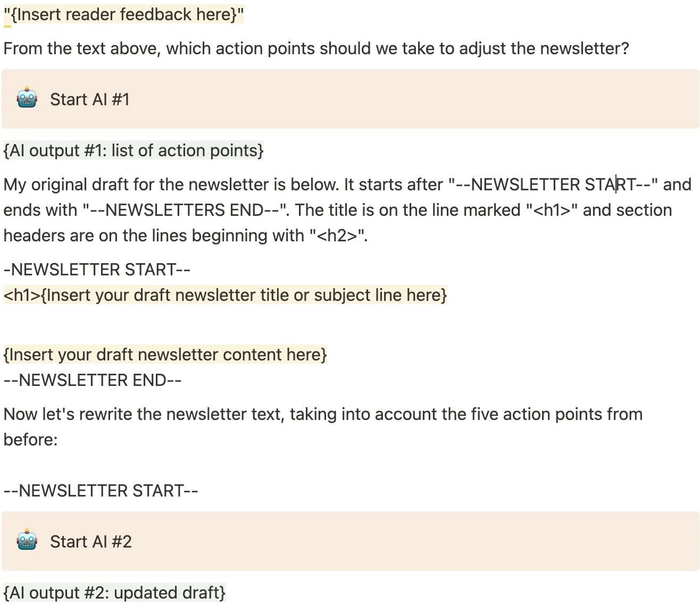The height and width of the screenshot is (606, 700).
Task: Click the question about action points line
Action: 316,48
